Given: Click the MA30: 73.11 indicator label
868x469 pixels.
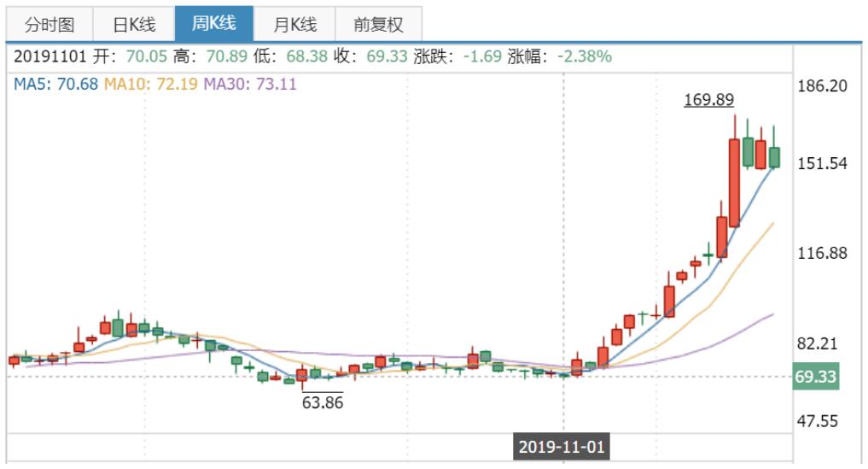Looking at the screenshot, I should (x=250, y=85).
